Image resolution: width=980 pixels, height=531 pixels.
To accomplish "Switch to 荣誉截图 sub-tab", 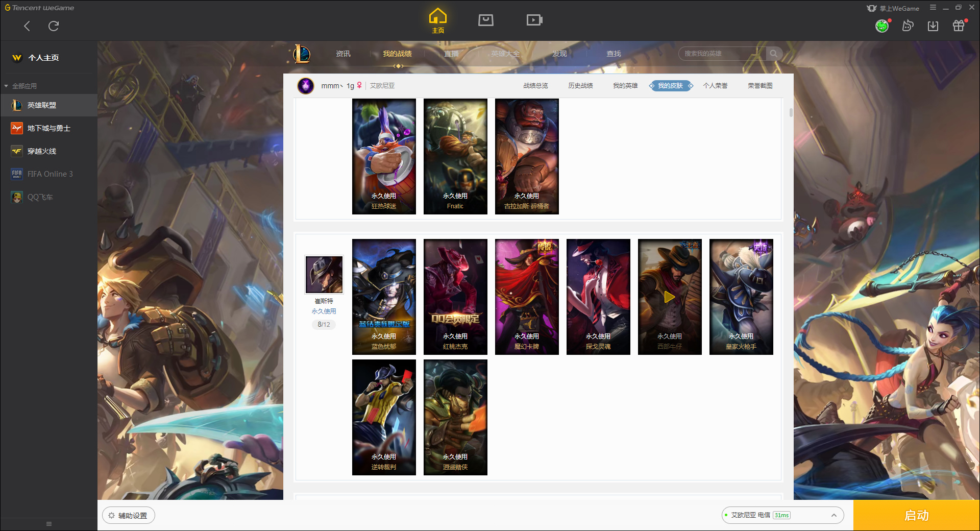I will pos(760,86).
